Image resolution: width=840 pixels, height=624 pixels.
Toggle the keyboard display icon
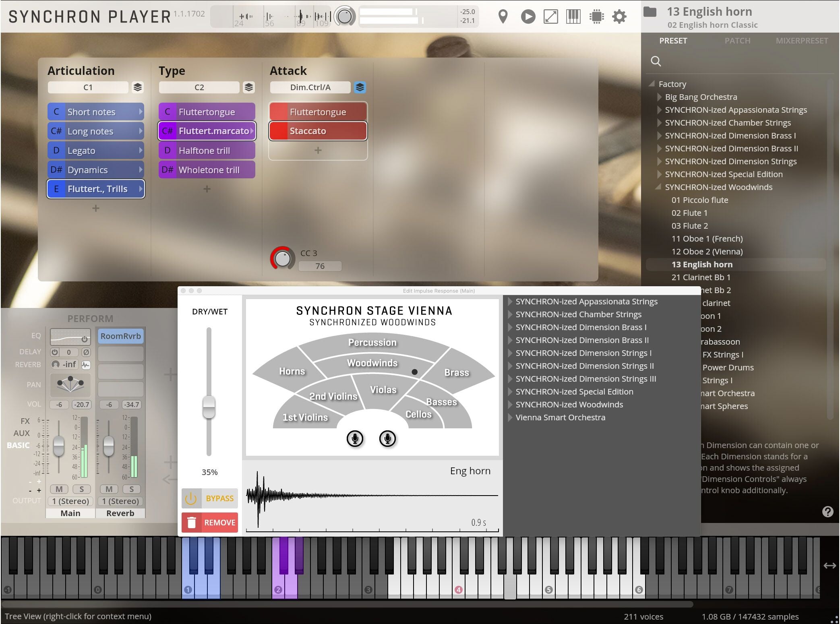573,17
